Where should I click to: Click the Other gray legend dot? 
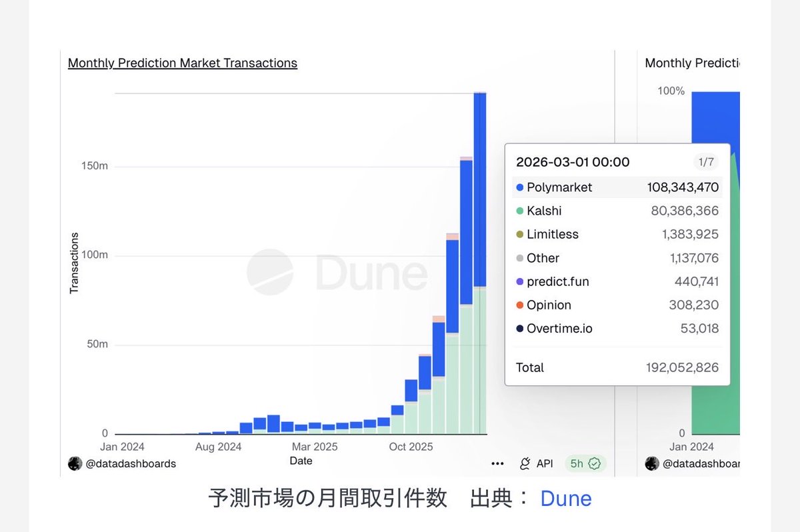click(x=520, y=259)
